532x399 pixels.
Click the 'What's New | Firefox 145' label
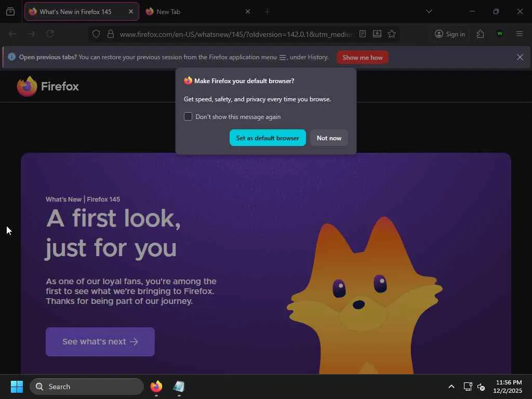coord(83,199)
